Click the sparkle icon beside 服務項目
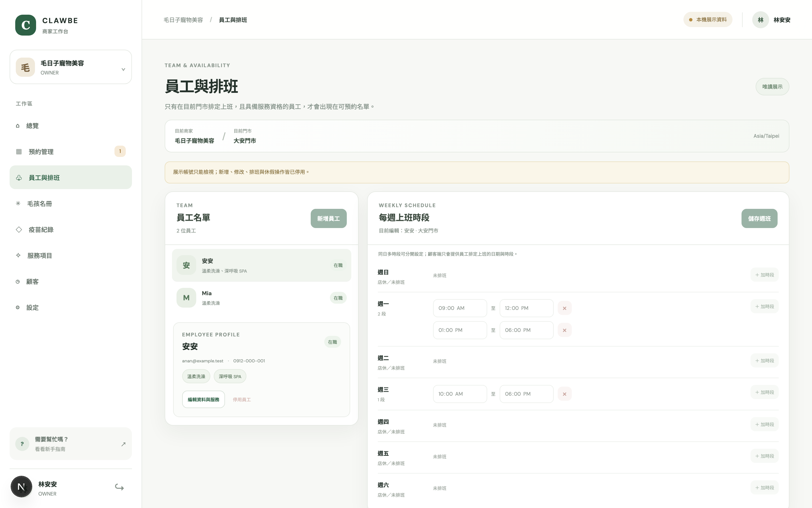This screenshot has width=812, height=508. pyautogui.click(x=18, y=255)
